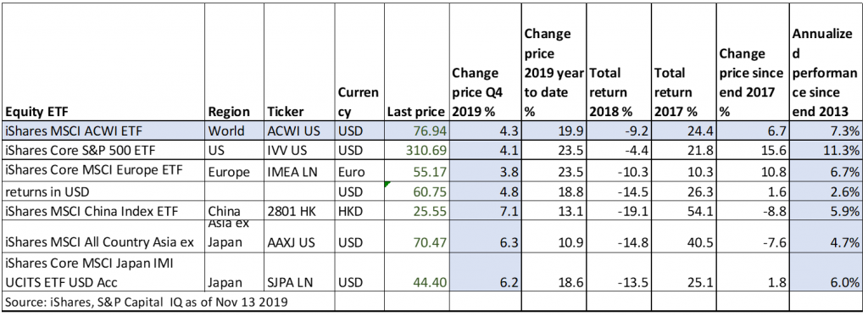Click the Annualized performance since end 2013 header
Image resolution: width=868 pixels, height=316 pixels.
coord(826,62)
